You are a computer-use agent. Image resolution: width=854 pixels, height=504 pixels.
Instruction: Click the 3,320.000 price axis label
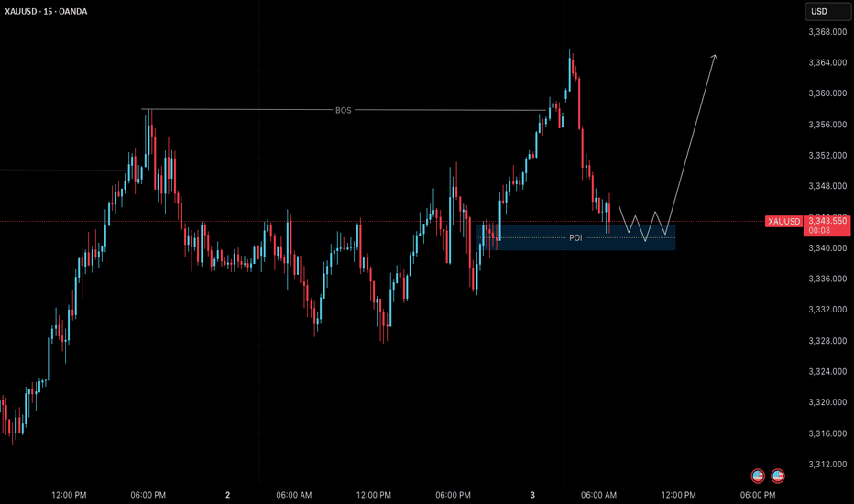coord(827,402)
